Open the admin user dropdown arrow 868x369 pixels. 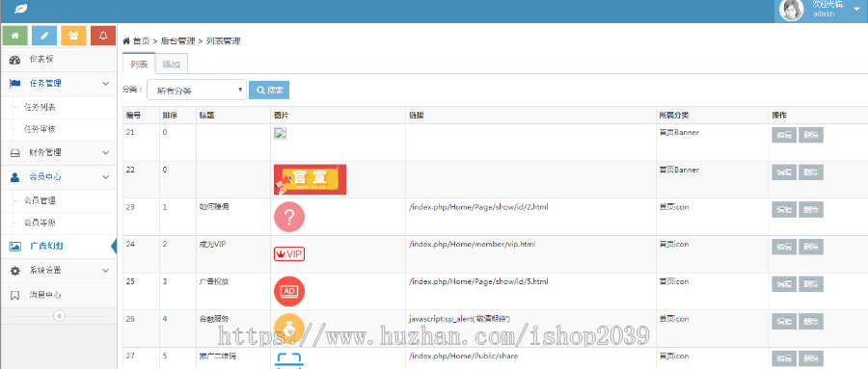coord(856,10)
